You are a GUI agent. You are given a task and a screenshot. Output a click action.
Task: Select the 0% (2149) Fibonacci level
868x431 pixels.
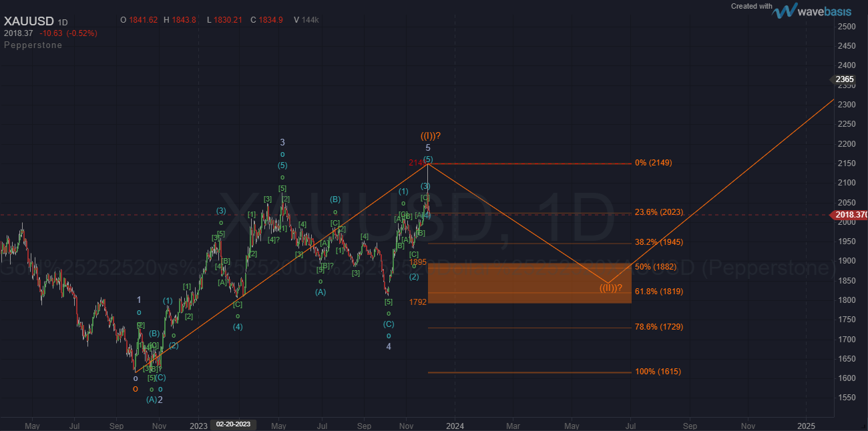653,162
